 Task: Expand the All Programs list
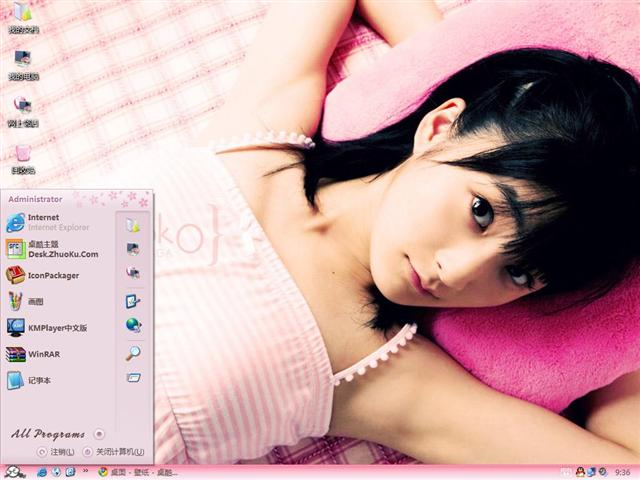[58, 434]
